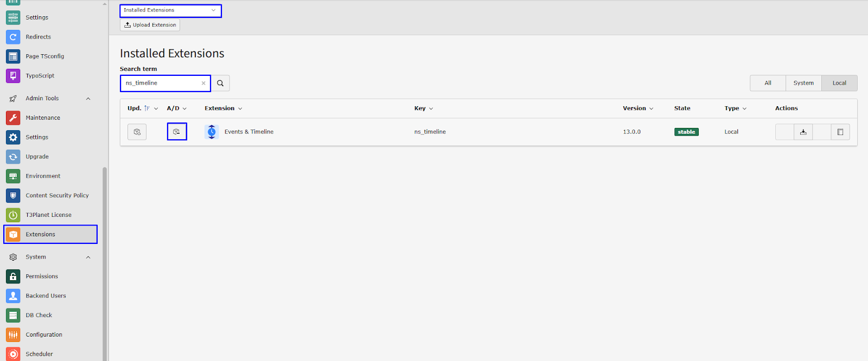Open the TypoScript module

click(x=40, y=76)
